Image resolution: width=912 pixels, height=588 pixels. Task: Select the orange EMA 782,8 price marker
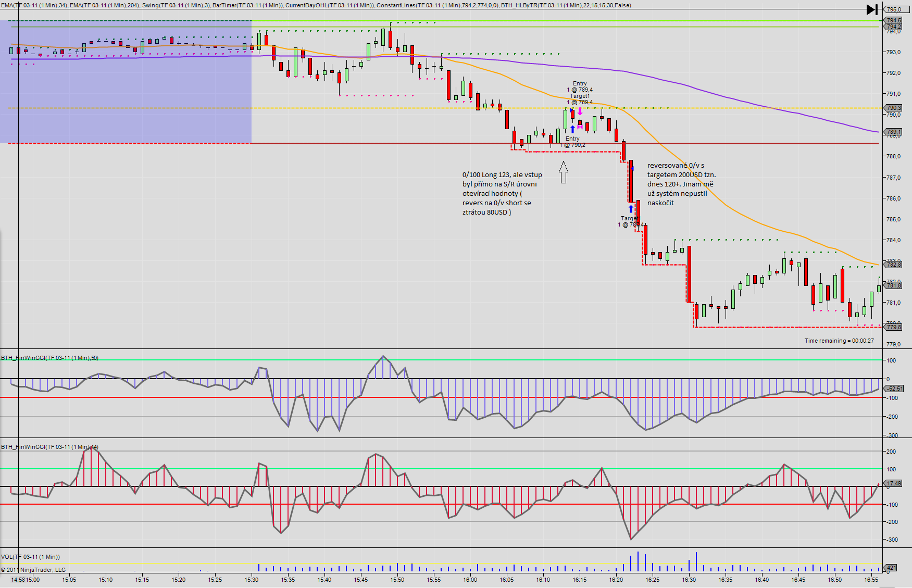(x=894, y=265)
